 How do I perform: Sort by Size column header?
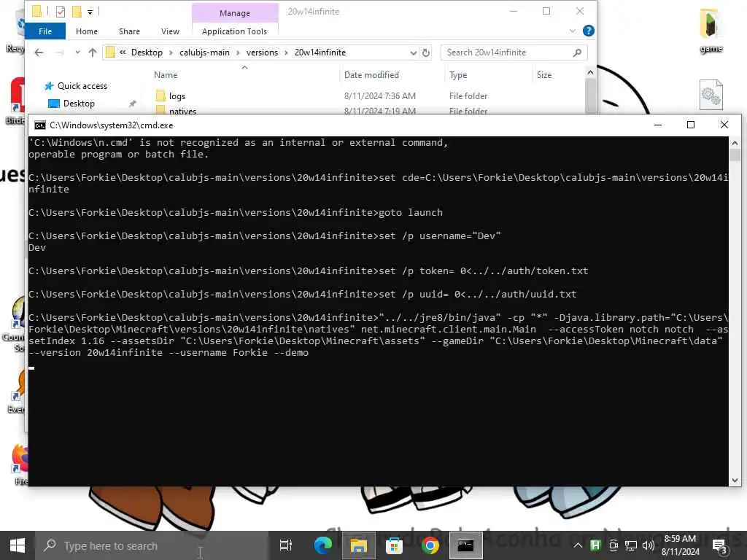tap(544, 75)
